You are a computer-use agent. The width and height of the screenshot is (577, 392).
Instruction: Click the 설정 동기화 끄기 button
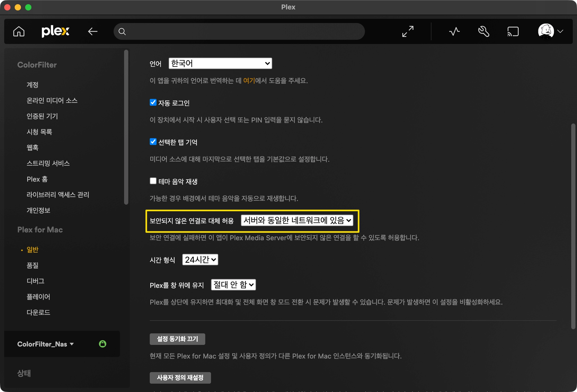[x=177, y=339]
